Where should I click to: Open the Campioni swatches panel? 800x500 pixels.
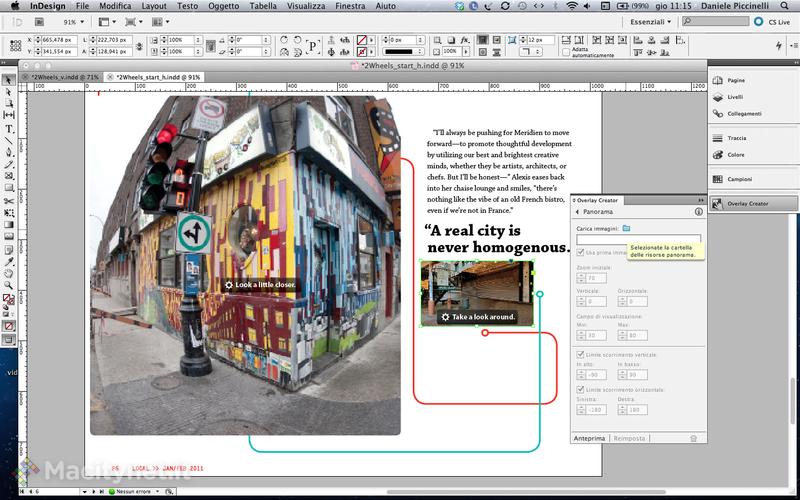tap(739, 179)
